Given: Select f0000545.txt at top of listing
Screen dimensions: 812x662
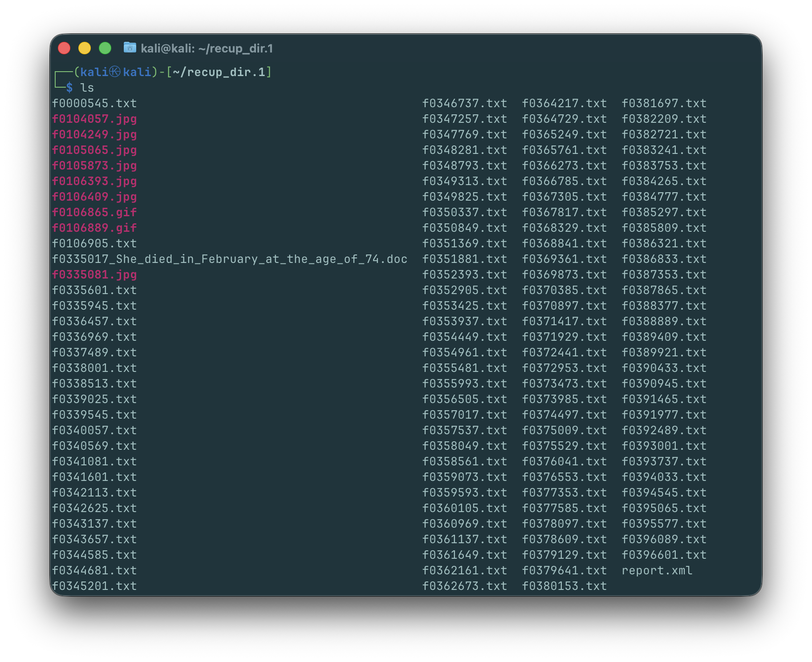Looking at the screenshot, I should pos(94,103).
